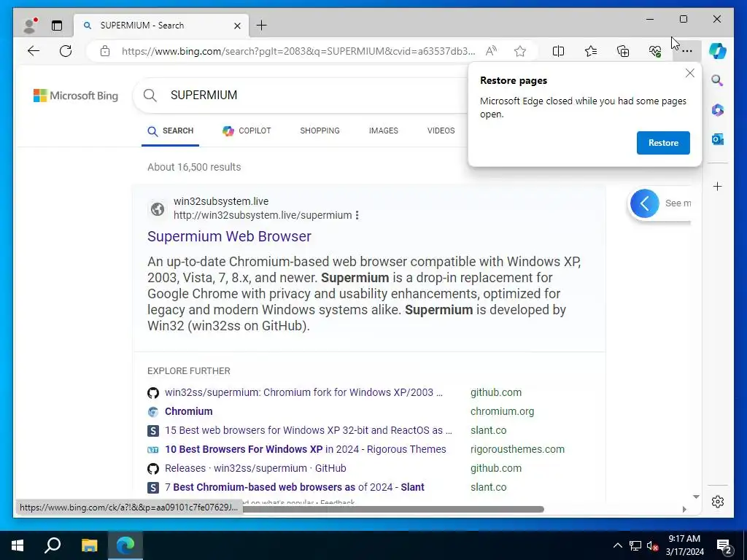
Task: Expand the See more side panel arrow
Action: click(x=645, y=204)
